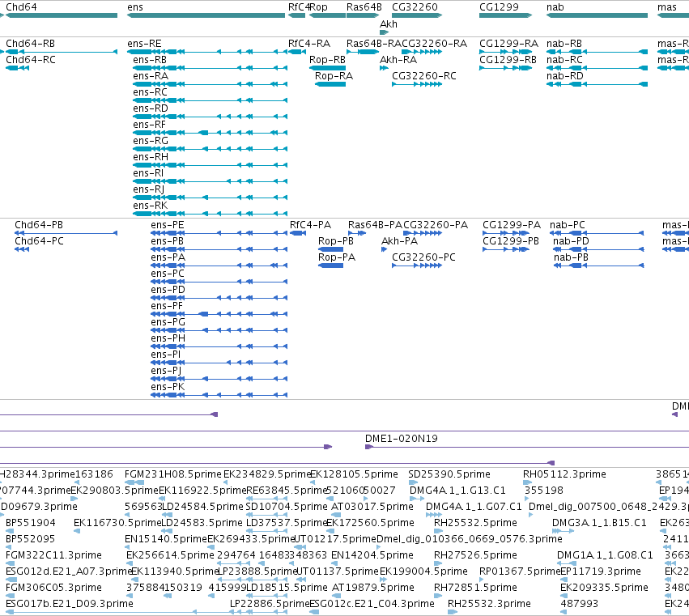Viewport: 689px width, 616px height.
Task: Select the nab gene label
Action: (555, 7)
